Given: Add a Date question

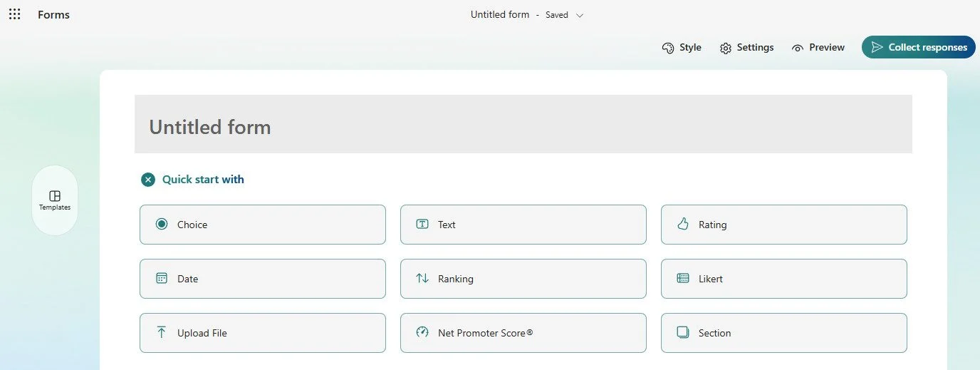Looking at the screenshot, I should click(x=263, y=279).
